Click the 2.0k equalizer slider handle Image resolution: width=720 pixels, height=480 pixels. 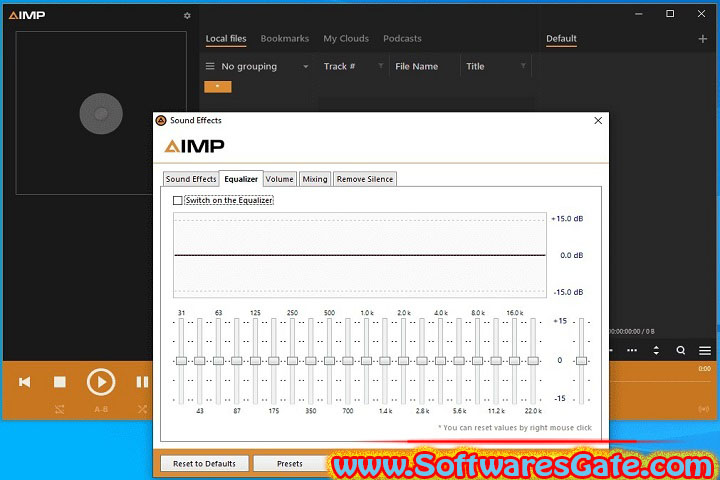coord(404,361)
